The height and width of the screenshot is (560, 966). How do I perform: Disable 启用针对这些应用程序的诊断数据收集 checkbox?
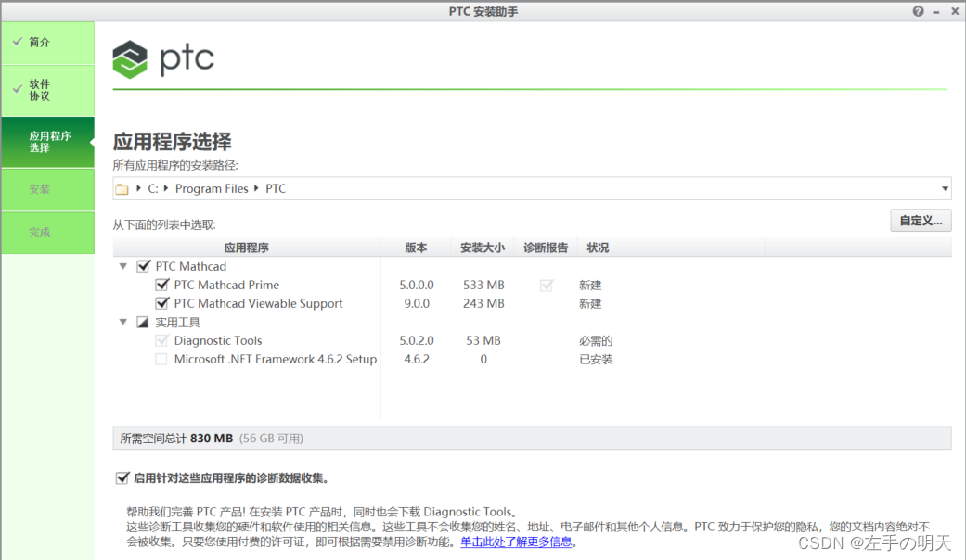(122, 478)
